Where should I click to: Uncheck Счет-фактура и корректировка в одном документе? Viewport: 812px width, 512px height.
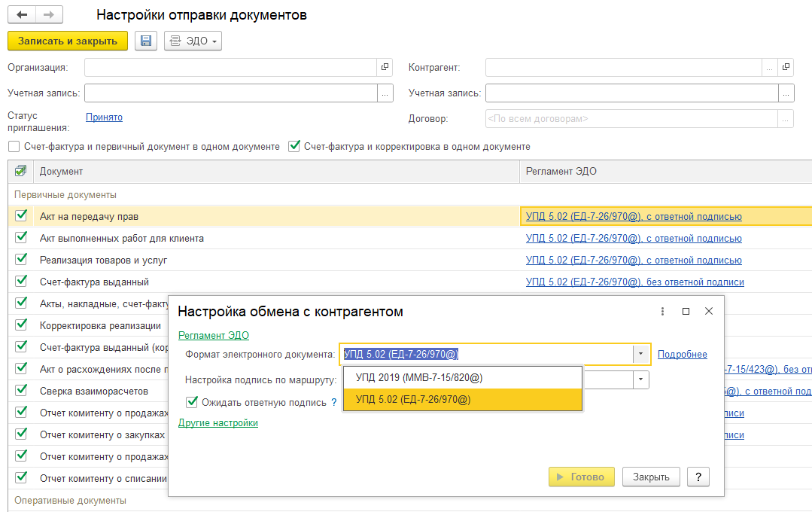(x=294, y=147)
